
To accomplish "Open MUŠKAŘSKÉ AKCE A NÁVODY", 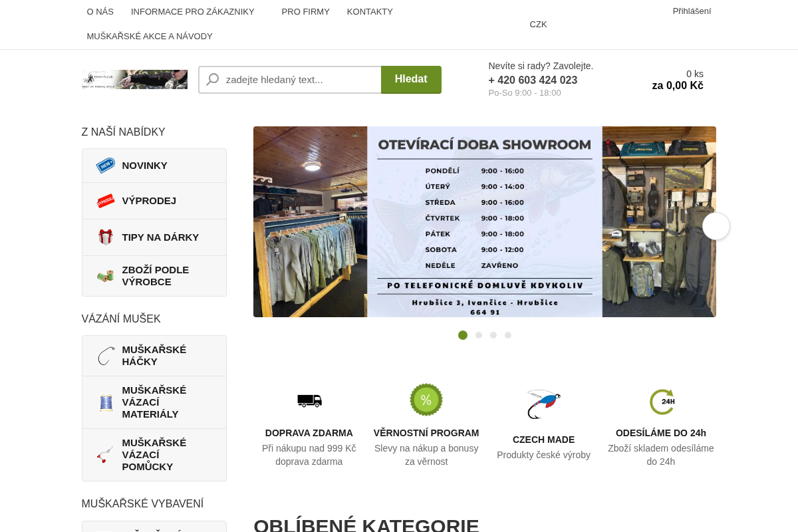I will pyautogui.click(x=150, y=37).
